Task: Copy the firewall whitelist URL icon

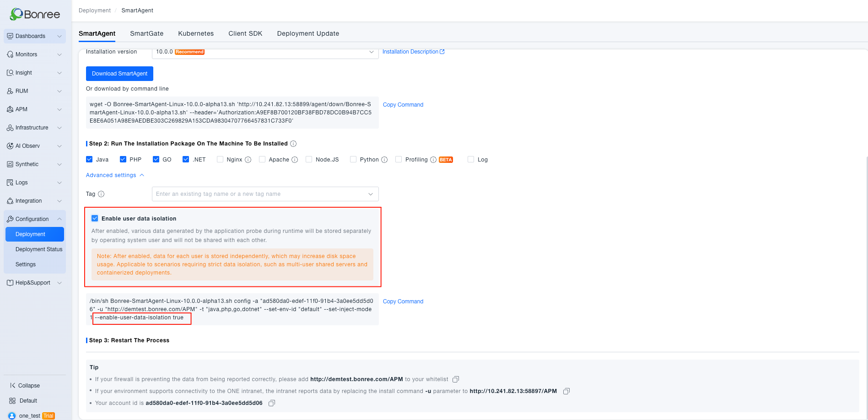Action: coord(456,379)
